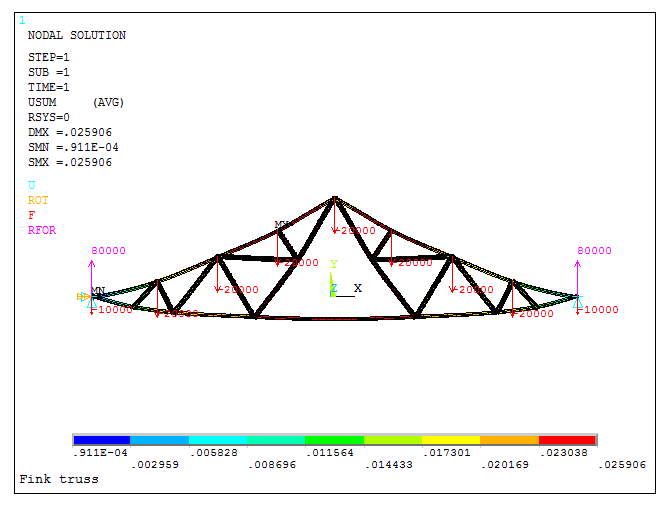The height and width of the screenshot is (507, 671).
Task: Click the green contour color band
Action: click(334, 440)
